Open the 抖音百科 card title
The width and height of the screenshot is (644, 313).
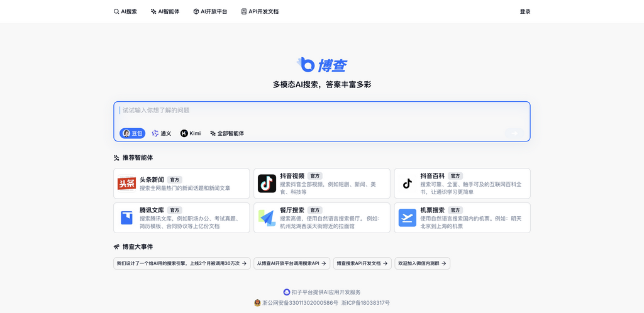[433, 175]
